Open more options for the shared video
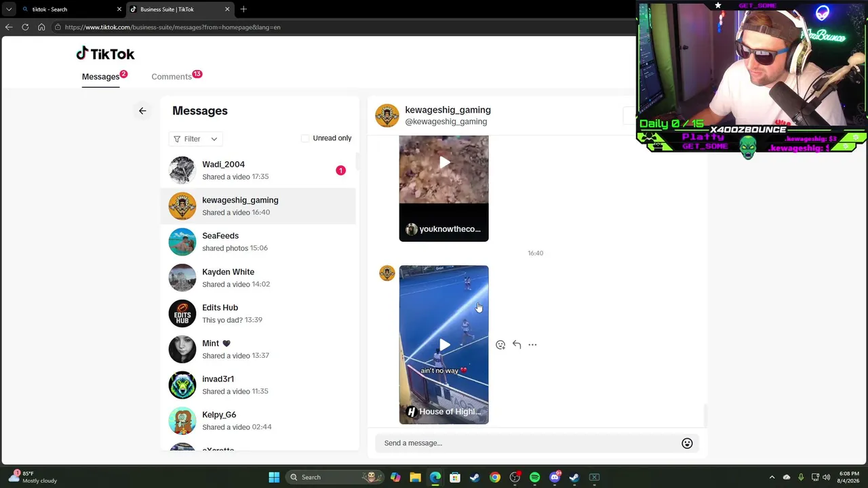Viewport: 868px width, 488px height. click(532, 345)
